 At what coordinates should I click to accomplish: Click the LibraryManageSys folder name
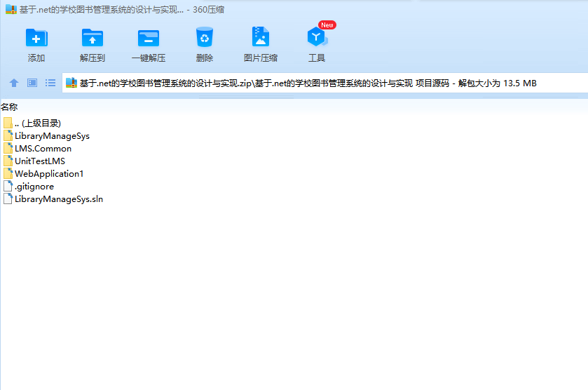(x=52, y=136)
